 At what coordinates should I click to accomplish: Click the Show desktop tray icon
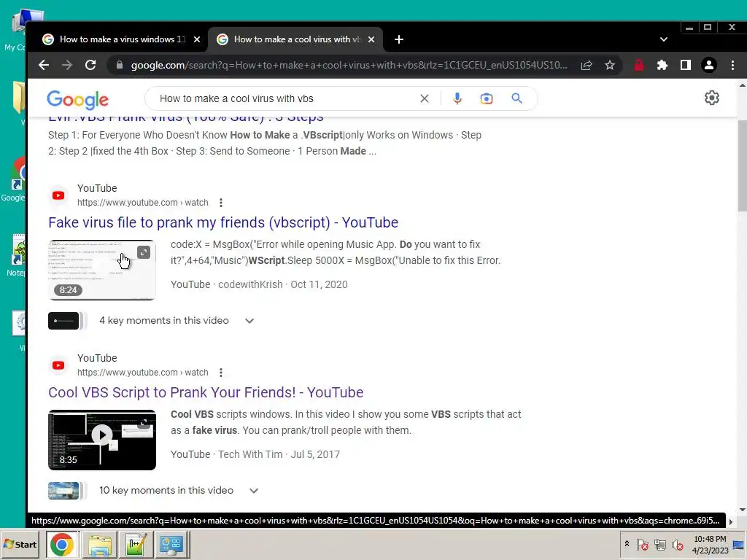(738, 544)
